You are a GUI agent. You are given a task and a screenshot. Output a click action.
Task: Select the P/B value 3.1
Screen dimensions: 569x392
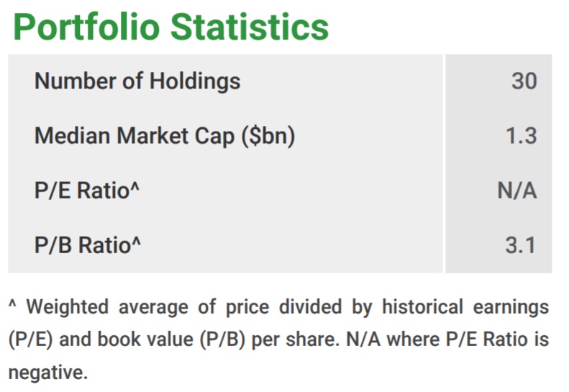click(x=521, y=245)
